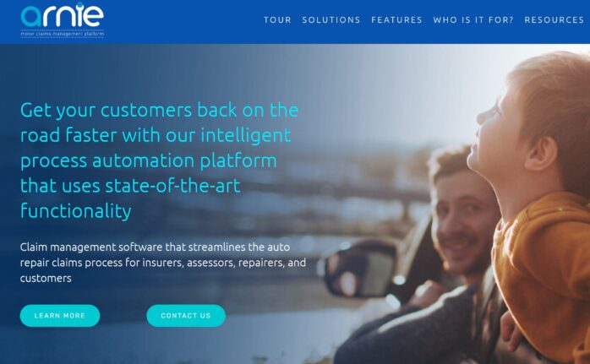The width and height of the screenshot is (590, 364).
Task: Click the LEARN MORE button
Action: click(x=60, y=316)
